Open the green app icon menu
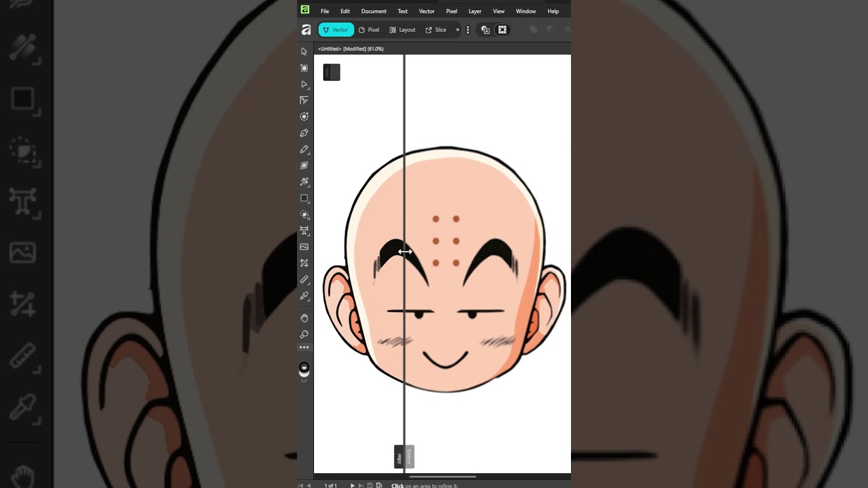This screenshot has height=488, width=868. click(305, 9)
